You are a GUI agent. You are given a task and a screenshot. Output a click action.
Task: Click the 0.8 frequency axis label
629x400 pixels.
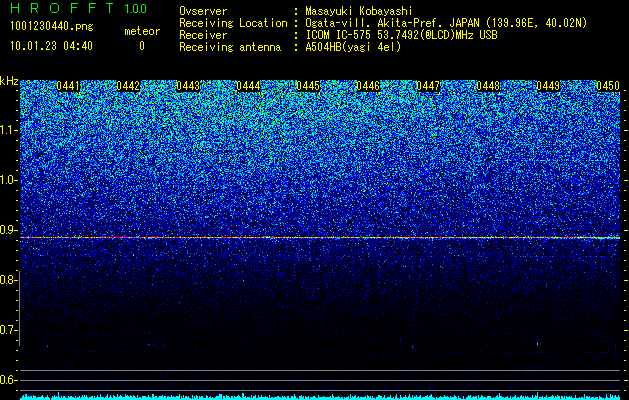click(x=8, y=280)
